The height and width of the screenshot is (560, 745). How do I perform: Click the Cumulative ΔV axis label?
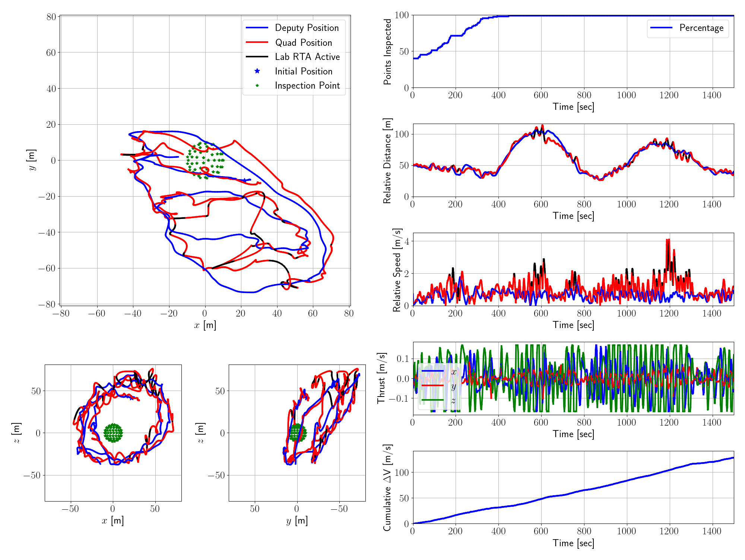click(x=387, y=488)
